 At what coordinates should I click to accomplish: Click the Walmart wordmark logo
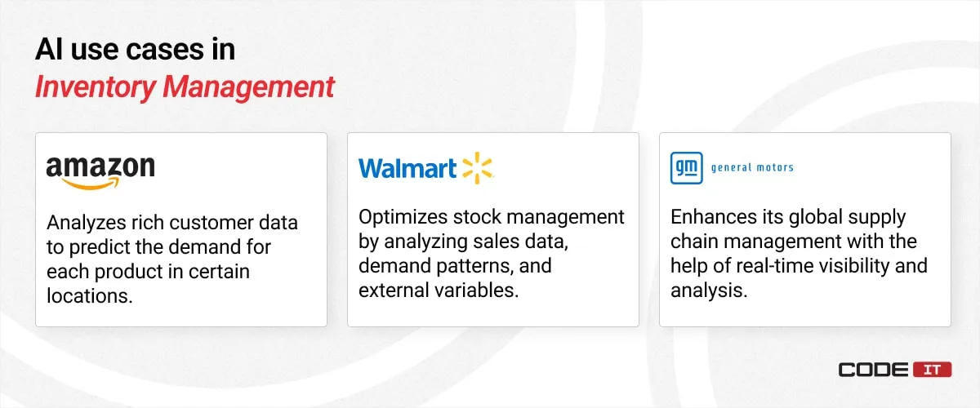coord(408,169)
